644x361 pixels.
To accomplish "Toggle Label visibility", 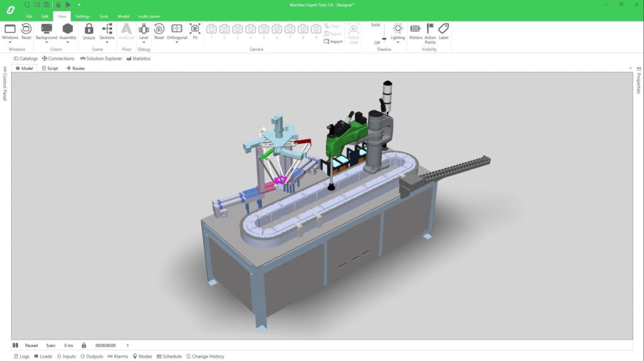I will pyautogui.click(x=443, y=31).
